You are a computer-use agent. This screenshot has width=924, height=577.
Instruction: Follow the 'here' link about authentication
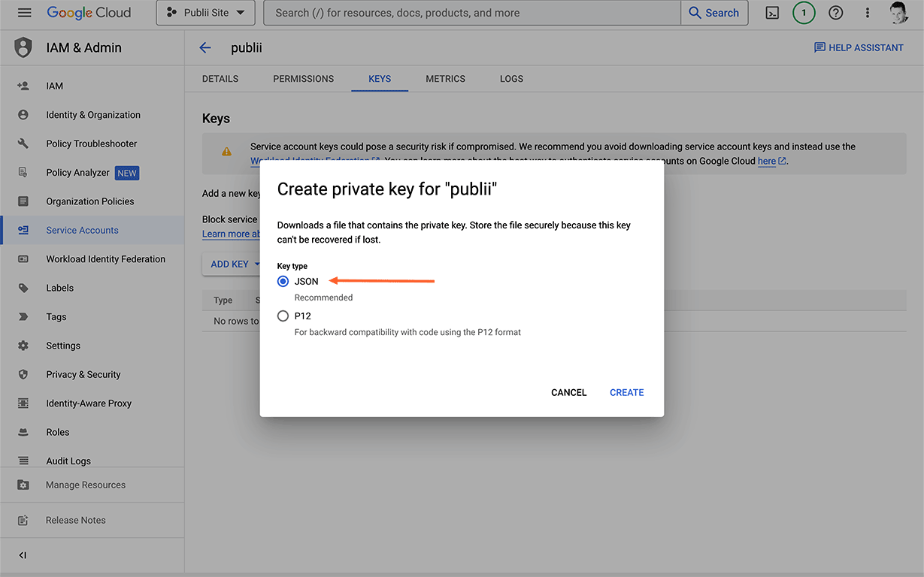point(766,160)
